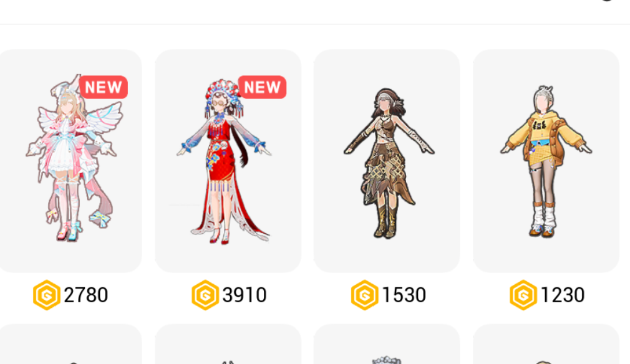Click the blue flower headdress on the red outfit

click(x=223, y=95)
